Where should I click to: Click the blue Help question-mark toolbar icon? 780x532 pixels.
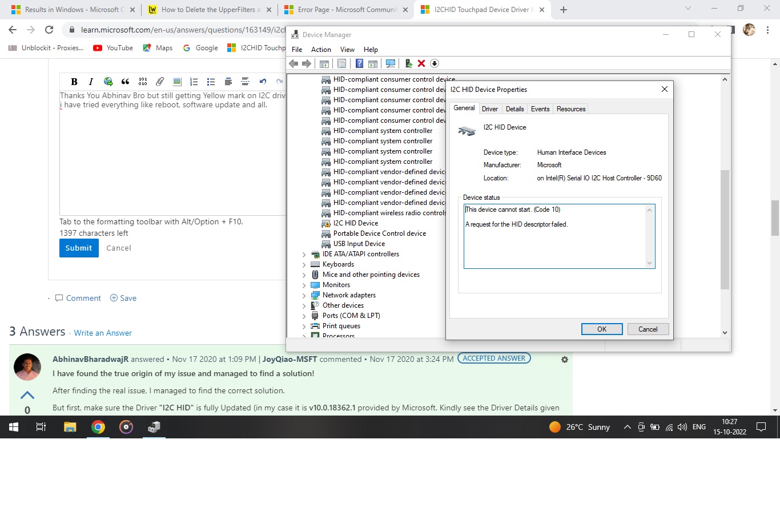(359, 63)
